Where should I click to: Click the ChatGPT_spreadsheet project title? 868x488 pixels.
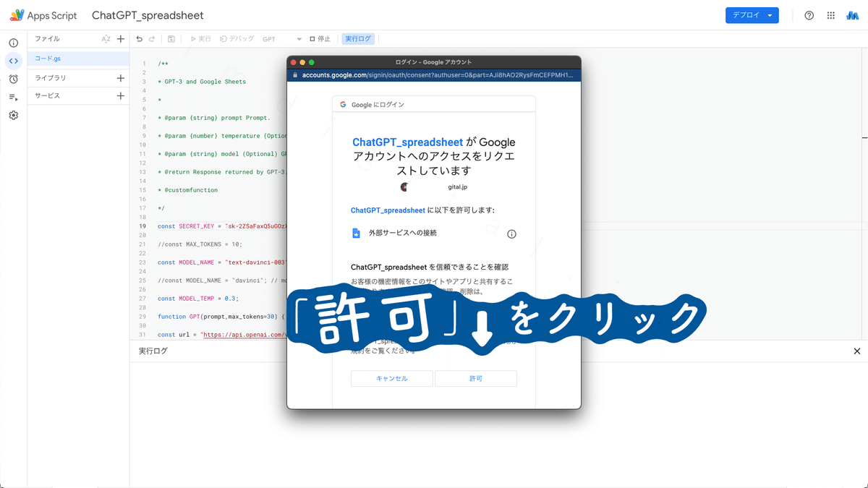(x=148, y=15)
